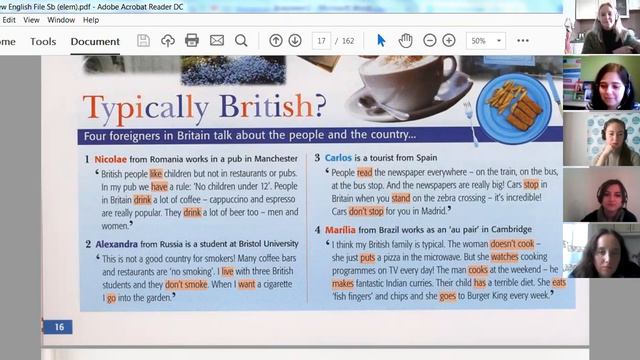Click highlighted 'don't smoke' in Alexandra's text

click(186, 284)
